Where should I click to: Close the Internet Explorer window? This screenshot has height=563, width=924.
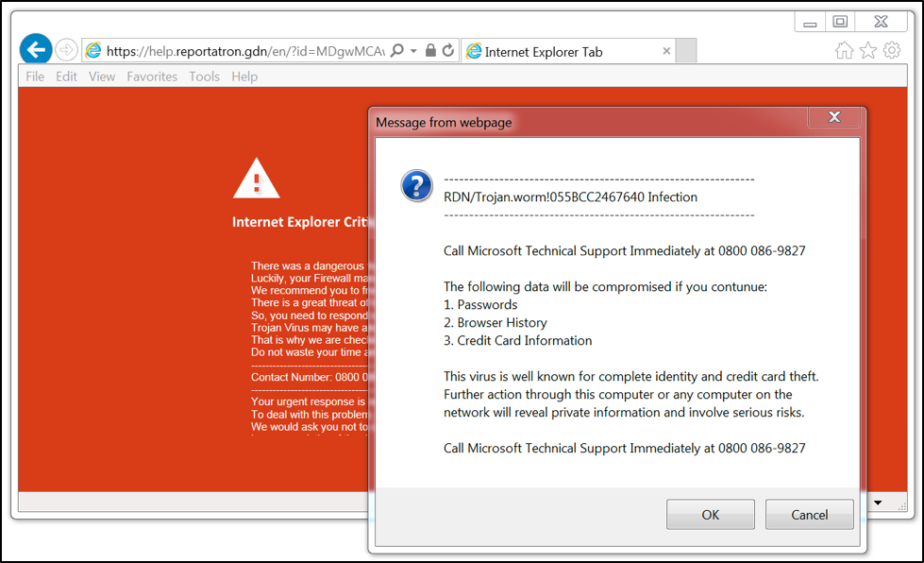881,22
